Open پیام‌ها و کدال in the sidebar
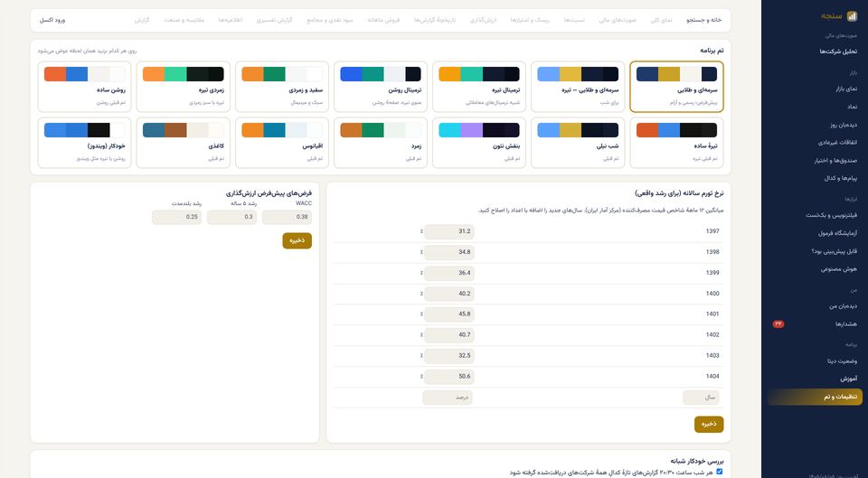The width and height of the screenshot is (868, 478). coord(815,179)
